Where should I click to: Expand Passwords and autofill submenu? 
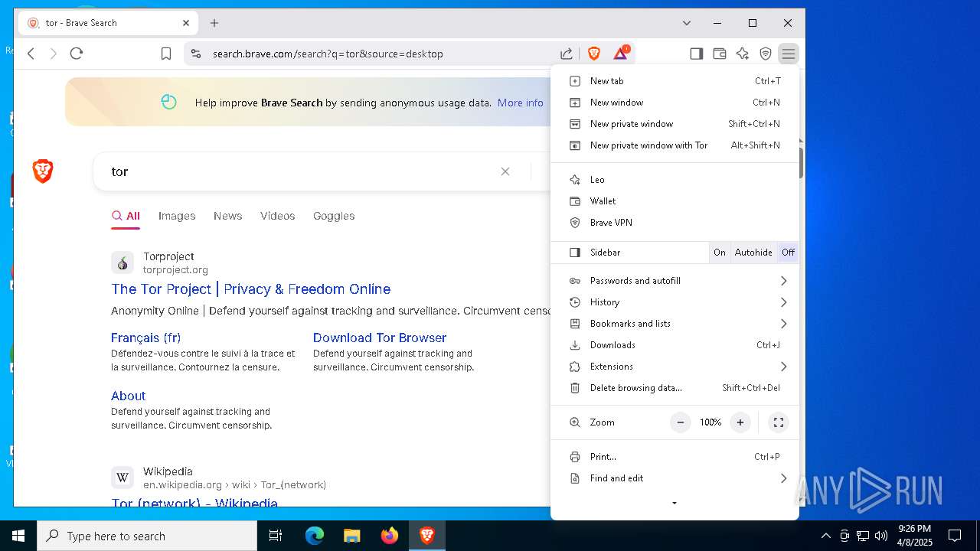[675, 281]
